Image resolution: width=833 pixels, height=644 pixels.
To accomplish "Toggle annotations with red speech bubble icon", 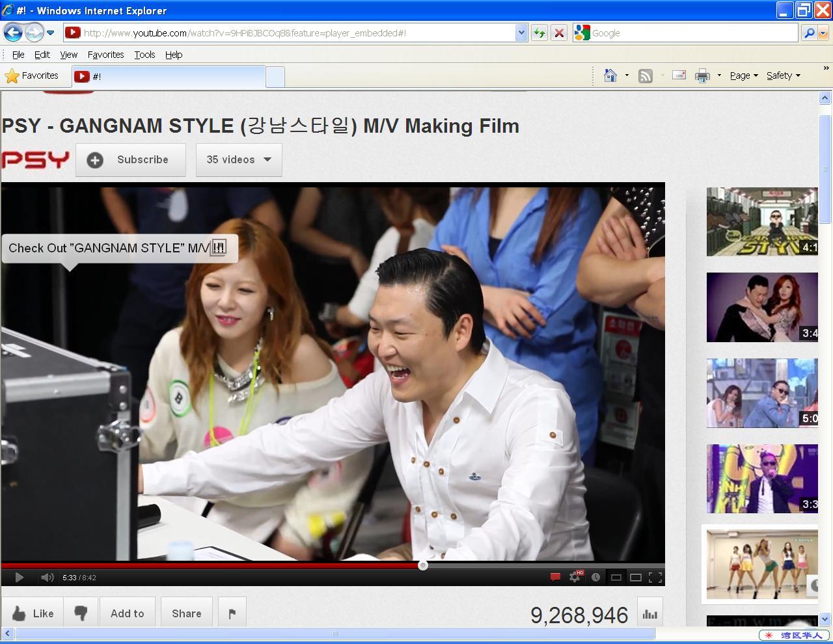I will (x=555, y=577).
